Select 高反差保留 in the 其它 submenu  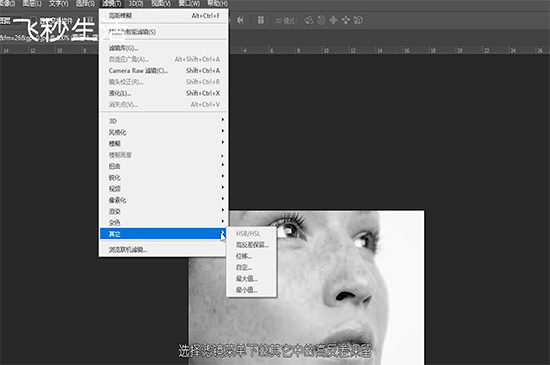(251, 245)
